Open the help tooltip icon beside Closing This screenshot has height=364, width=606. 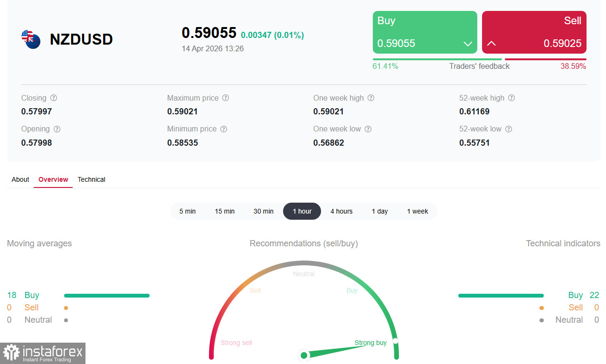pos(54,98)
